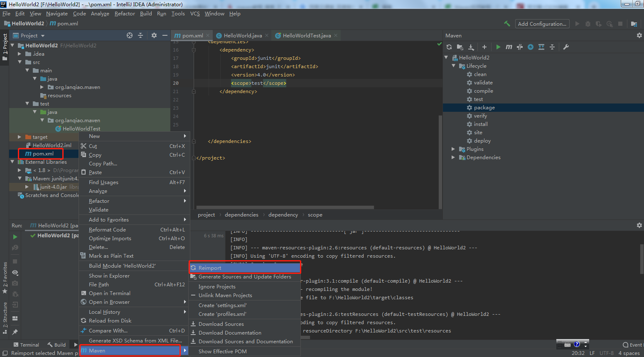Image resolution: width=644 pixels, height=357 pixels.
Task: Collapse the HelloWorld2 project root node
Action: click(x=12, y=45)
